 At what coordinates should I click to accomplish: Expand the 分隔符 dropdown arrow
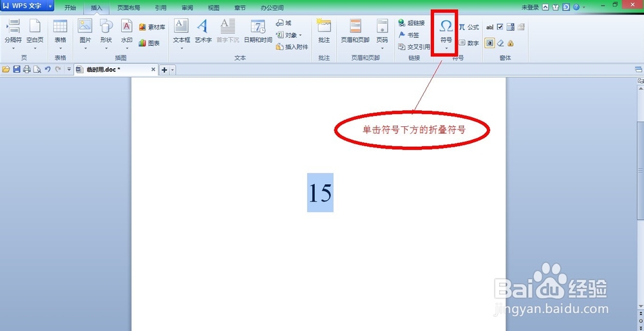pos(13,48)
